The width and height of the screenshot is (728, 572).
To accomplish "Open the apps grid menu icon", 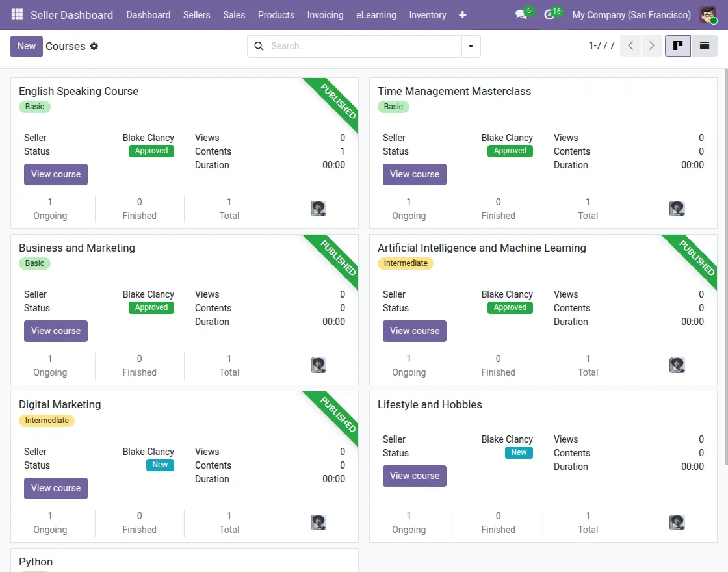I will 17,15.
